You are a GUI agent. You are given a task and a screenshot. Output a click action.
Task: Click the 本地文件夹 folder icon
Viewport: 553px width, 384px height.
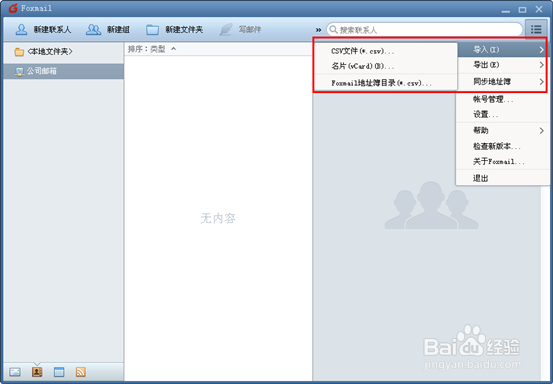coord(19,52)
